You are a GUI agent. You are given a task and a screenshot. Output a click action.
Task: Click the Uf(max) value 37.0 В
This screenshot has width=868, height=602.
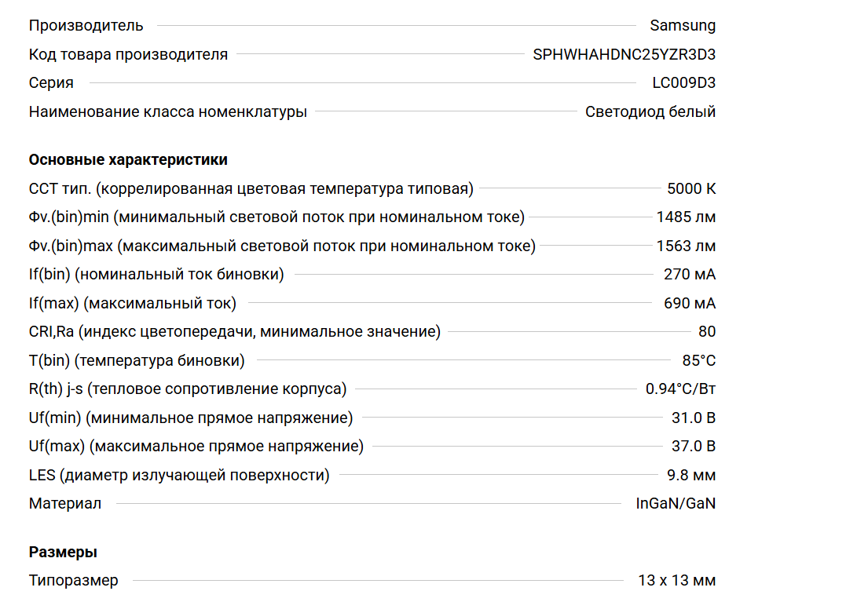click(x=694, y=446)
